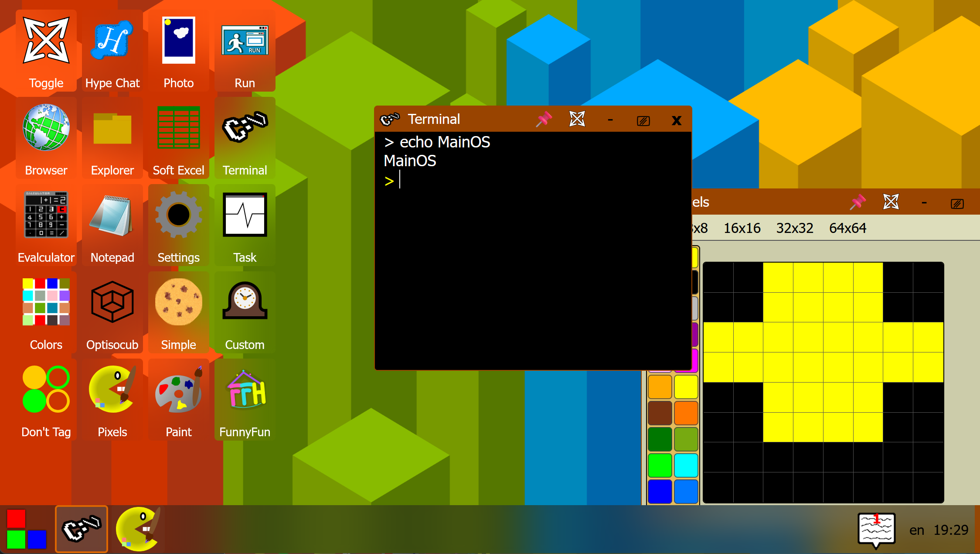This screenshot has height=554, width=980.
Task: Open the start menu RGB squares
Action: click(x=26, y=529)
